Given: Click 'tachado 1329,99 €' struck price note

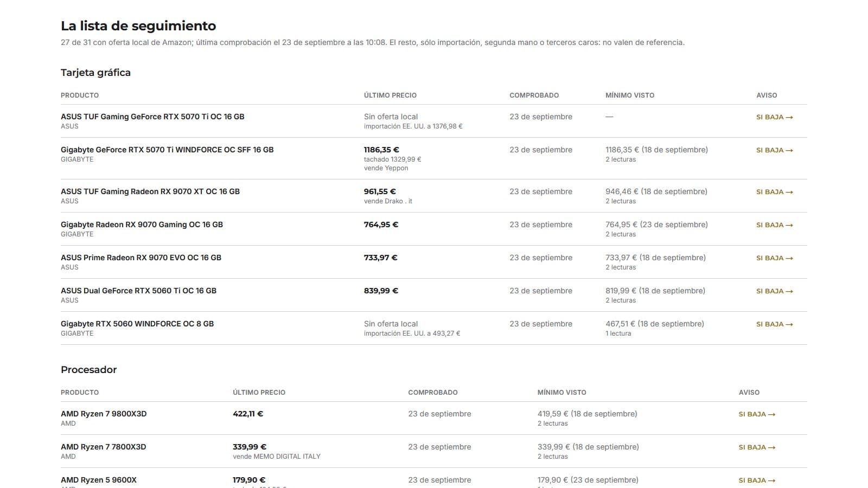Looking at the screenshot, I should (x=393, y=159).
